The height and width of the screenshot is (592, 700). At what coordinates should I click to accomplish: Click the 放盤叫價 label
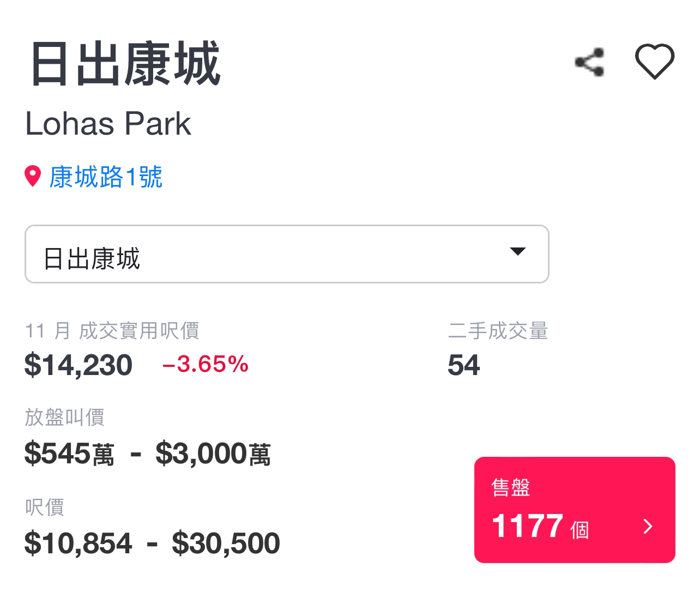coord(65,418)
